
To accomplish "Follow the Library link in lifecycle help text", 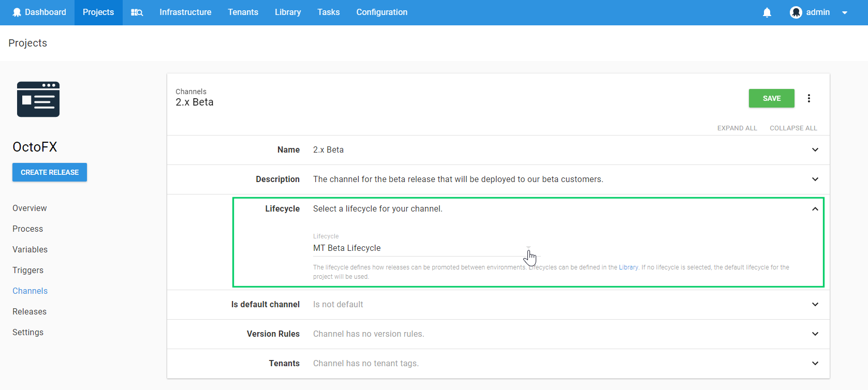I will point(628,267).
